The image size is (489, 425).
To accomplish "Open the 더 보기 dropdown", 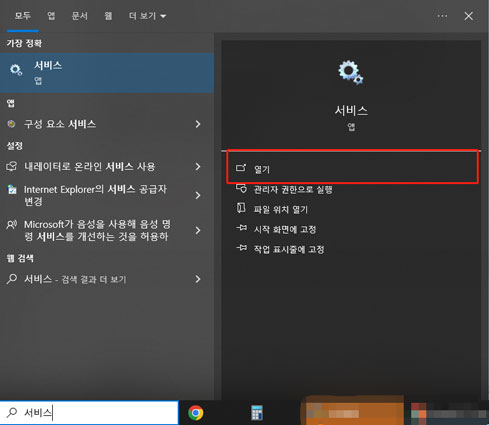I will pos(147,16).
